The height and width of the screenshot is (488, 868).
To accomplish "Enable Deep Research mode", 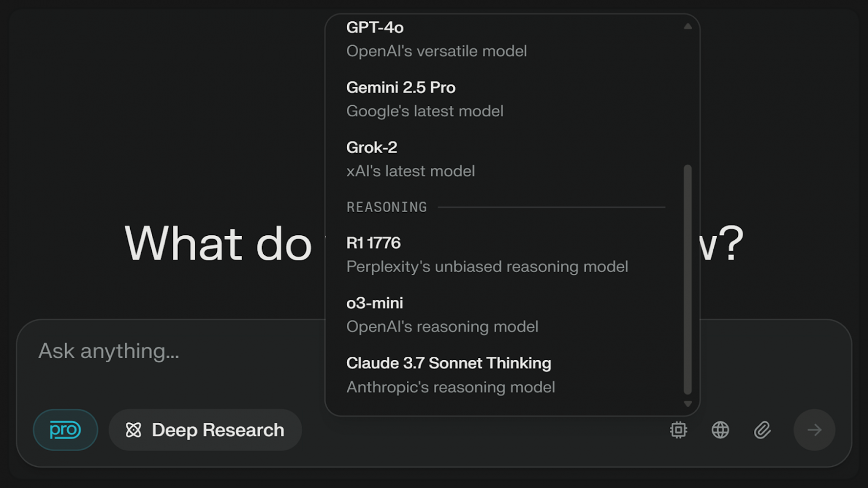I will 205,430.
